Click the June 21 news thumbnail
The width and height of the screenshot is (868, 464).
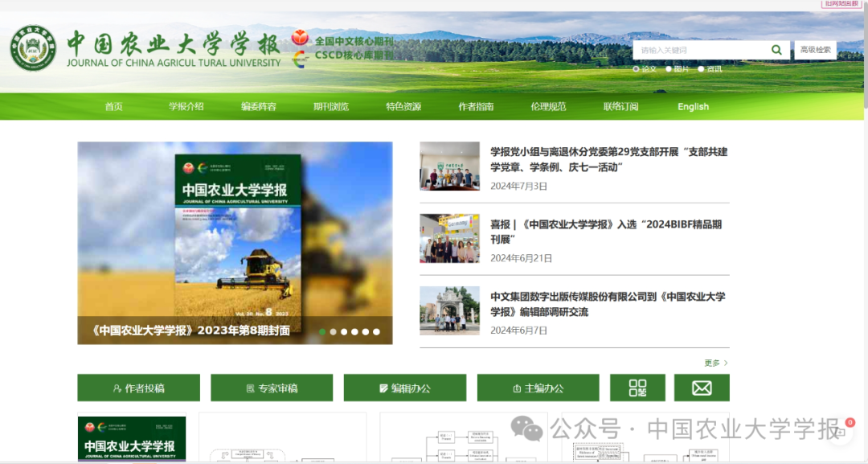point(449,238)
